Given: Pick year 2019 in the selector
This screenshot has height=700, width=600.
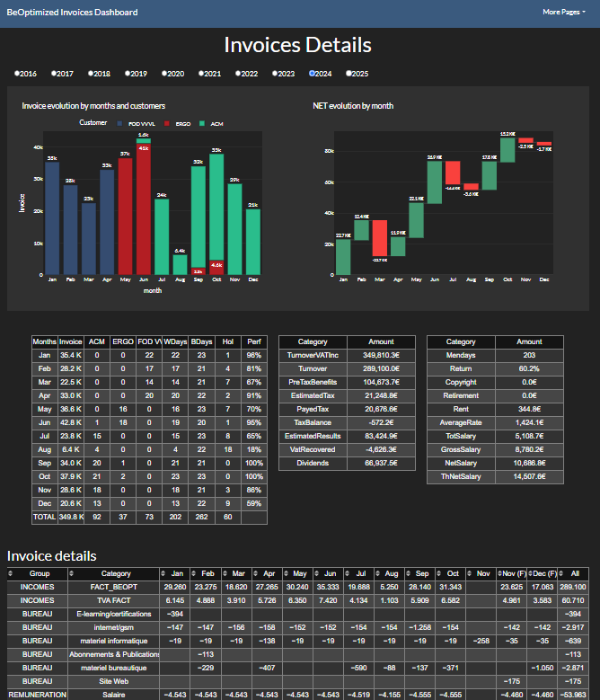Looking at the screenshot, I should [x=128, y=74].
